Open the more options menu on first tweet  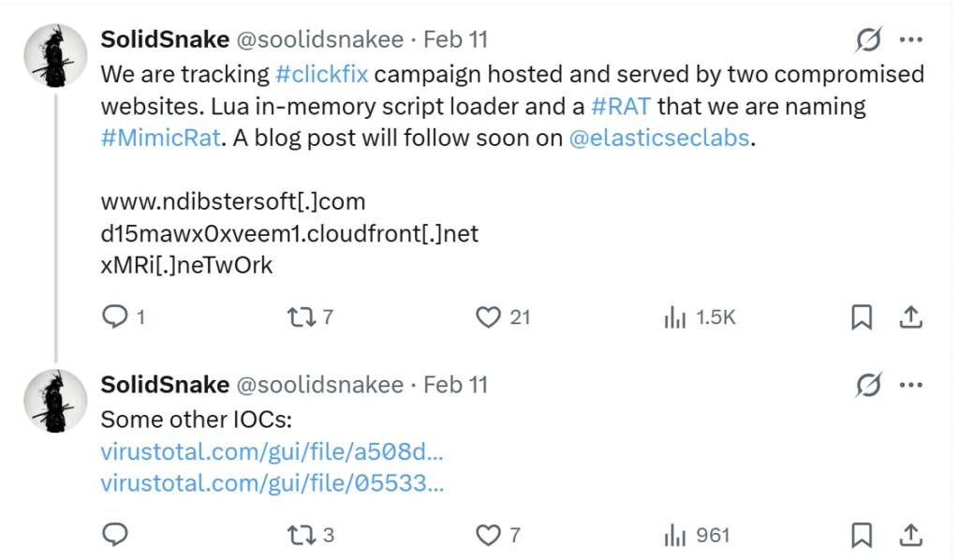pyautogui.click(x=911, y=39)
